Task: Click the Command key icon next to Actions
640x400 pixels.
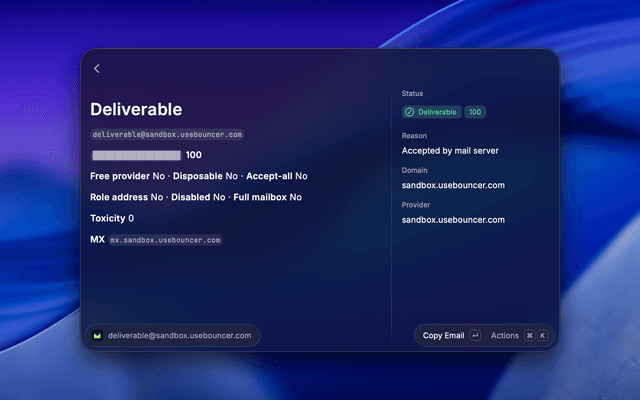Action: [529, 336]
